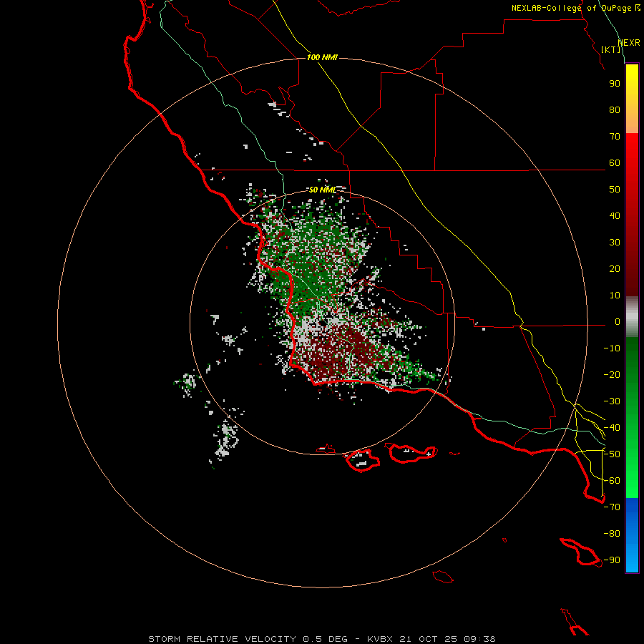Click the -50 scale value
The image size is (644, 644).
click(612, 454)
